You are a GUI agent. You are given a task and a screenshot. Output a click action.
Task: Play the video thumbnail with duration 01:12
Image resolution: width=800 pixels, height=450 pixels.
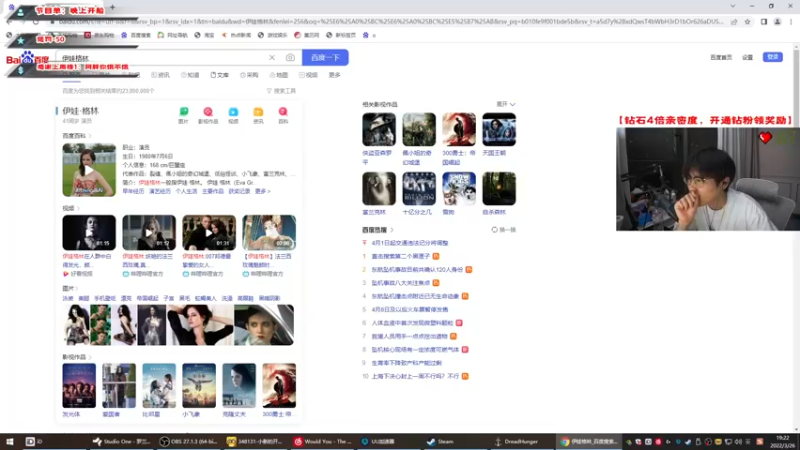tap(149, 232)
